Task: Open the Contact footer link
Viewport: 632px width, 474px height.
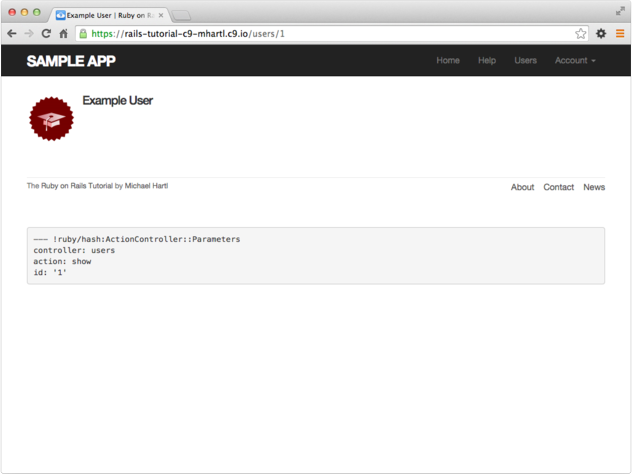Action: (558, 187)
